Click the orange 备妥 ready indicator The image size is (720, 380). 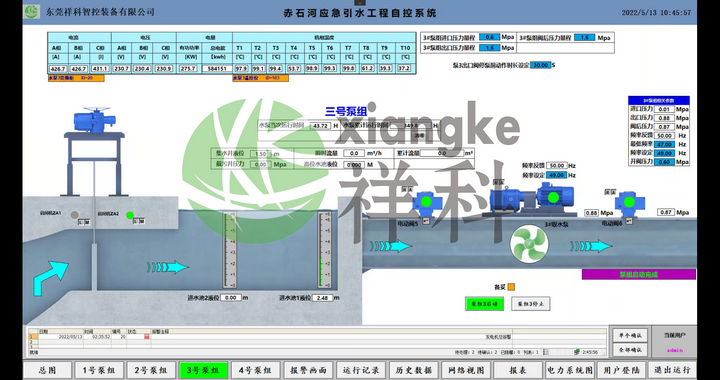(x=511, y=287)
